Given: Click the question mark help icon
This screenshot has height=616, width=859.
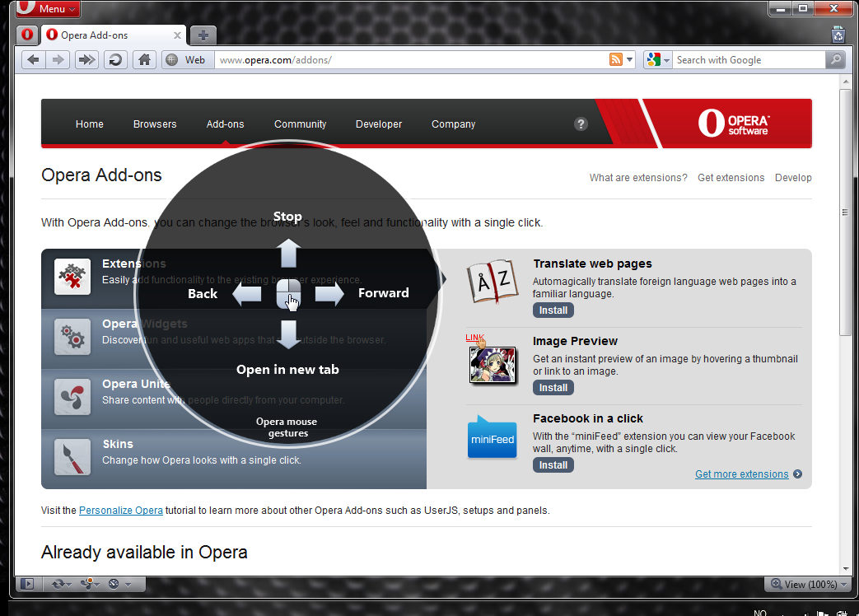Looking at the screenshot, I should [x=581, y=124].
